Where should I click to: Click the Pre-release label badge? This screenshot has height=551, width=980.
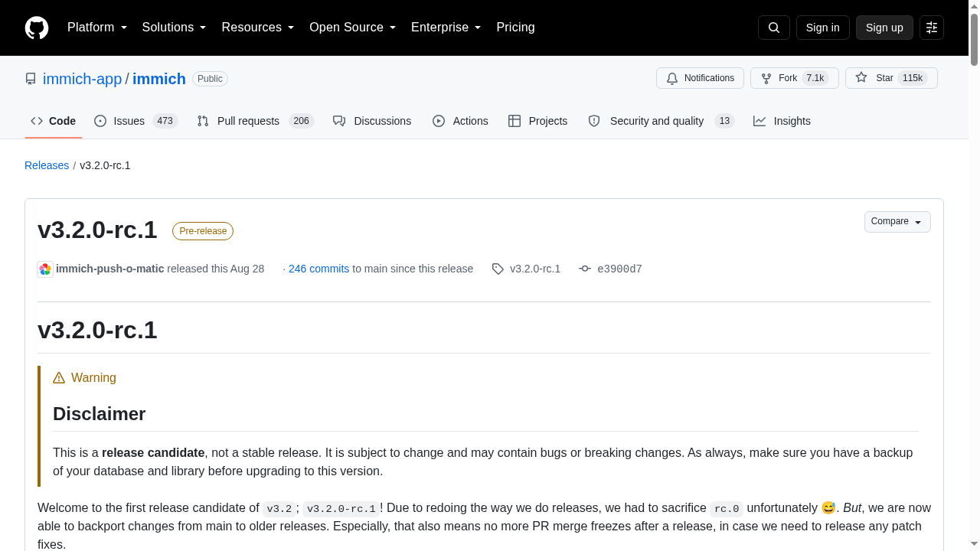(203, 231)
